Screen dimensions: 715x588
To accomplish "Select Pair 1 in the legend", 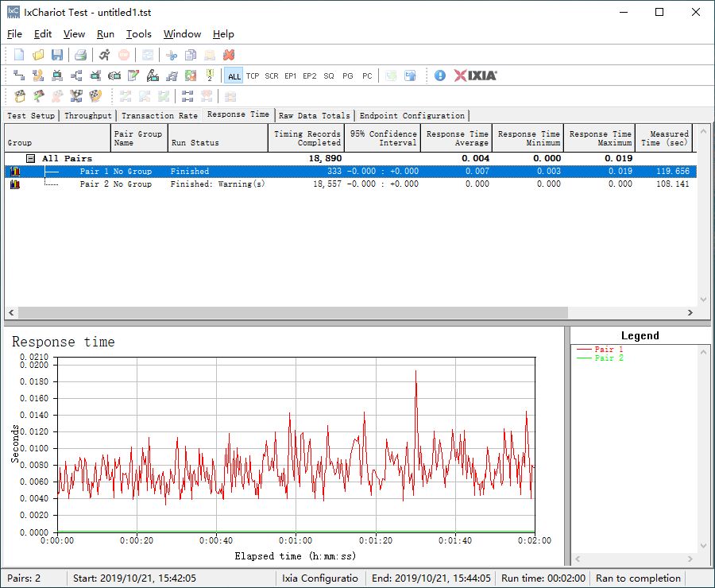I will (x=600, y=349).
